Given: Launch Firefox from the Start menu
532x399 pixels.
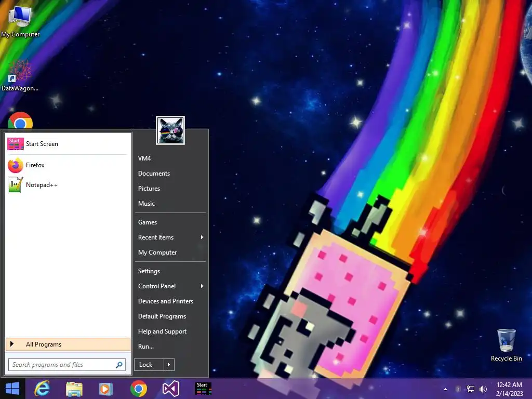Looking at the screenshot, I should tap(68, 165).
